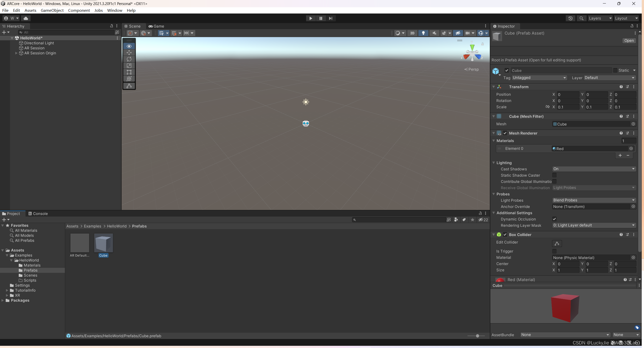The width and height of the screenshot is (644, 348).
Task: Select the Move tool in scene toolbar
Action: click(129, 53)
